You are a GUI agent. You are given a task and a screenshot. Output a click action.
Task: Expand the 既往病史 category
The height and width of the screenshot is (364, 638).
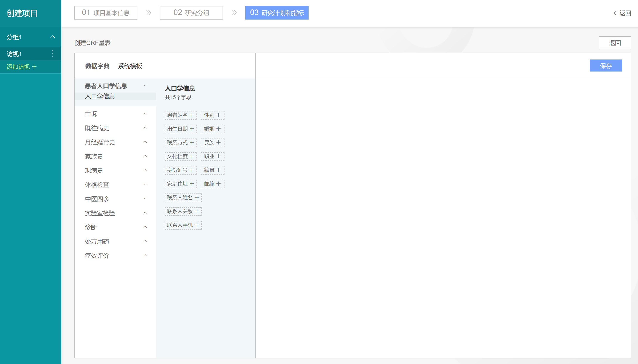145,128
